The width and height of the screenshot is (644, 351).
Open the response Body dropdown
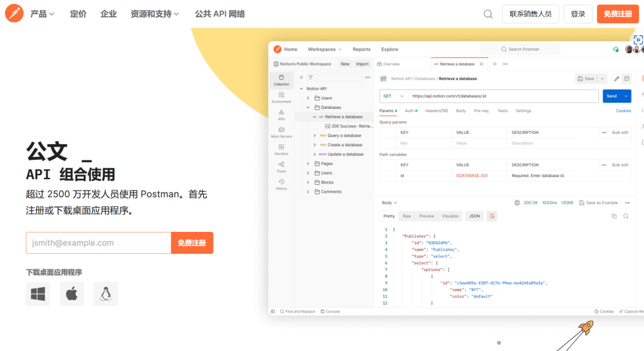point(390,203)
